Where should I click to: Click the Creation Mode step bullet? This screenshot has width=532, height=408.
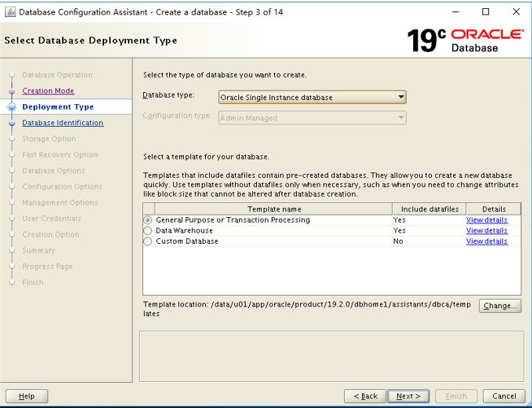click(x=12, y=91)
